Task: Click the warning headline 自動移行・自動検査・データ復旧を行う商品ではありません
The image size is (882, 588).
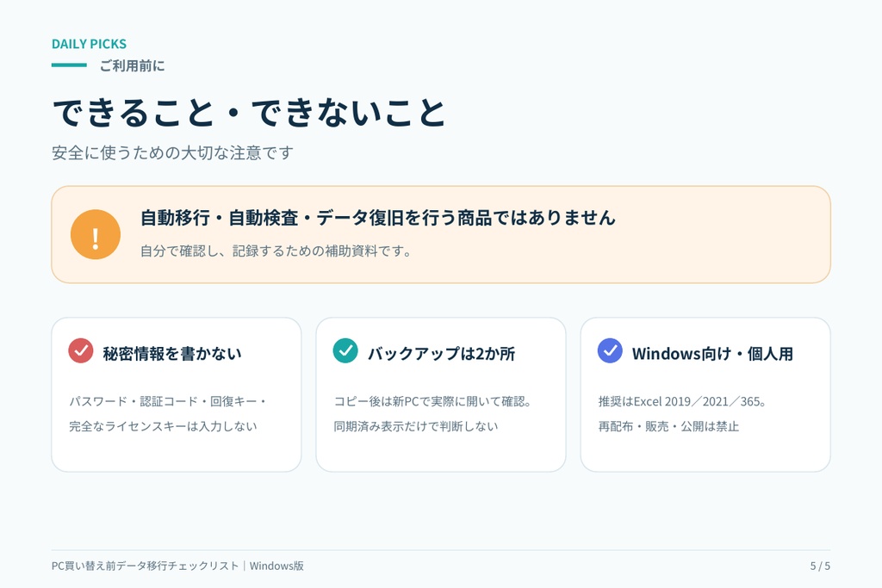Action: click(x=378, y=218)
